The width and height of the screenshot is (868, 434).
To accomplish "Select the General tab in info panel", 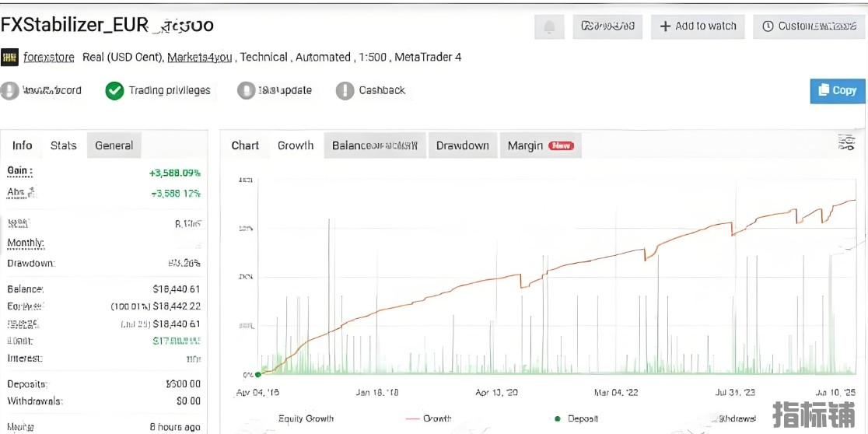I will [x=114, y=145].
